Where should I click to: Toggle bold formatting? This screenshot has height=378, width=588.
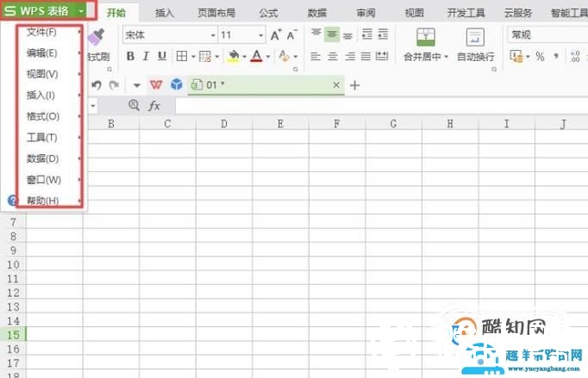pos(130,57)
